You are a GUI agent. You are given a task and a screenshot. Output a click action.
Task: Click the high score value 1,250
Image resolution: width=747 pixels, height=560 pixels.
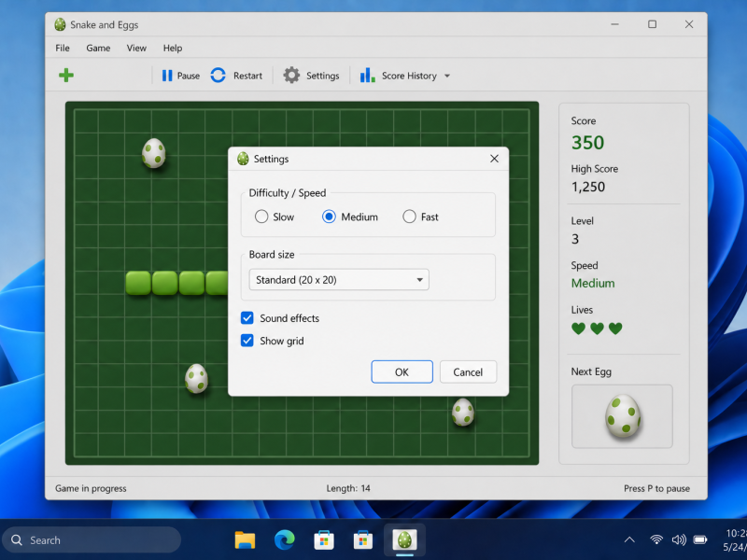click(x=588, y=187)
